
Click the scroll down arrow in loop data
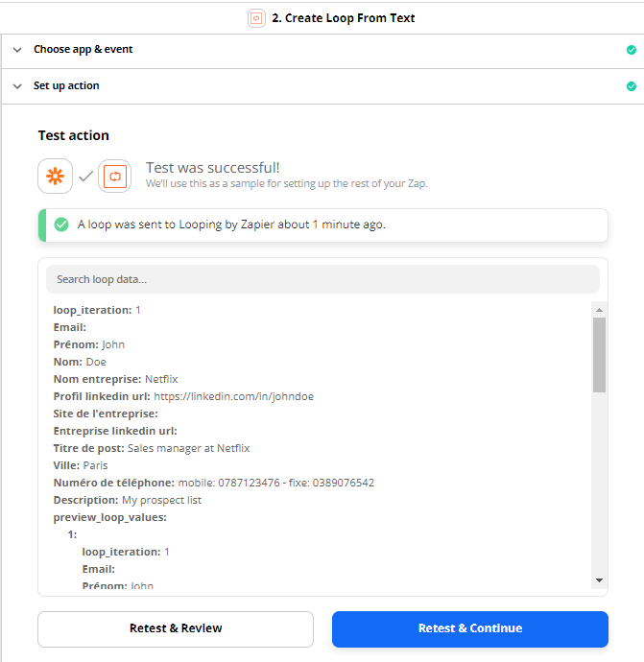coord(599,580)
